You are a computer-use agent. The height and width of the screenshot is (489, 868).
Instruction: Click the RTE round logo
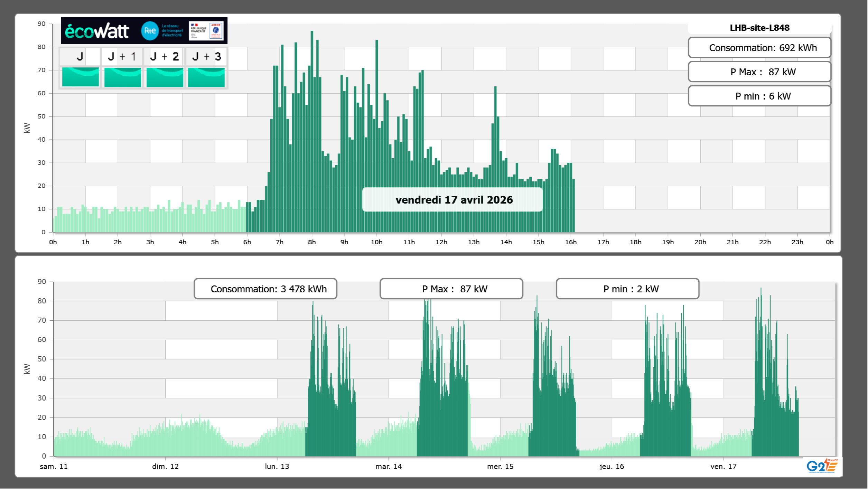coord(150,31)
